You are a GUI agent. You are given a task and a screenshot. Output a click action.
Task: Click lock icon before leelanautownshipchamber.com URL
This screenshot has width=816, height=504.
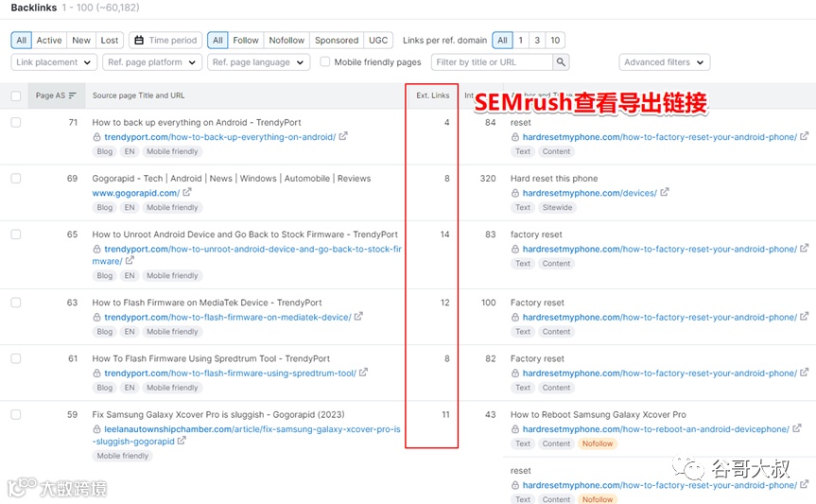point(96,429)
